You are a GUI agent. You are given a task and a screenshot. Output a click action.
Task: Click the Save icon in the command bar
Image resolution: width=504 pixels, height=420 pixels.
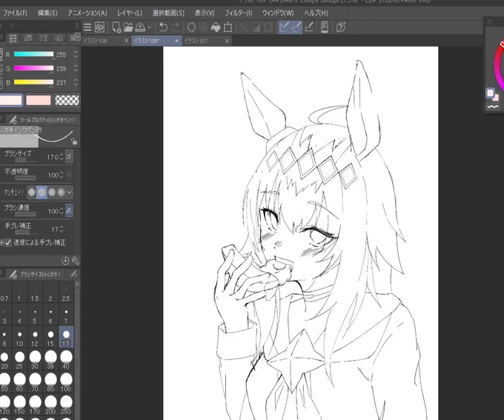(140, 27)
